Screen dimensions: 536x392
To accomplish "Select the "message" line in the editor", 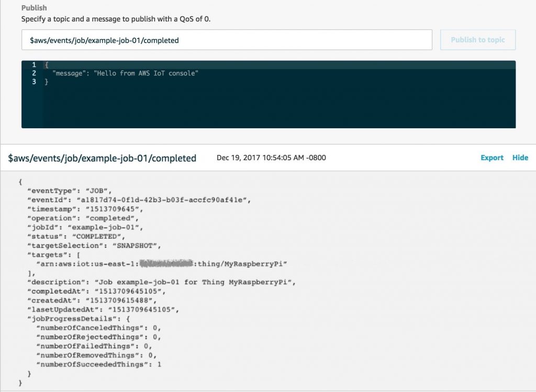I will (x=125, y=73).
